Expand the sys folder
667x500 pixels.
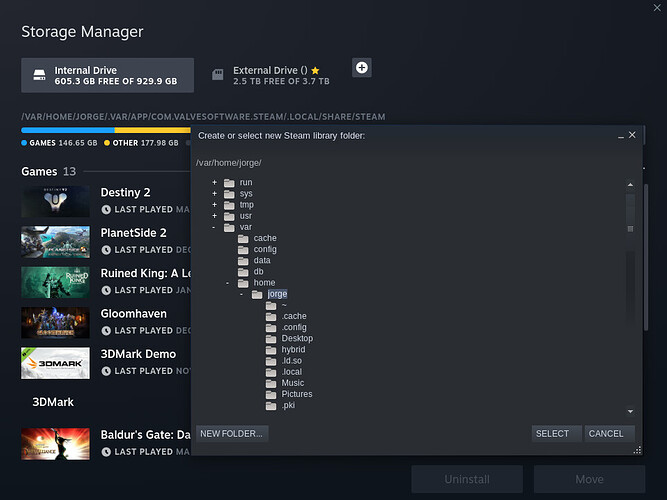214,194
